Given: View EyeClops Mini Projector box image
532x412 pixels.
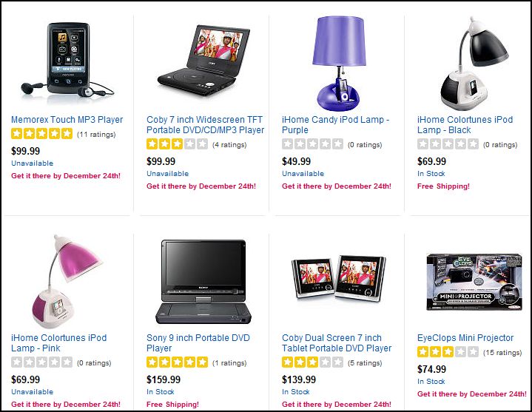Looking at the screenshot, I should click(474, 282).
